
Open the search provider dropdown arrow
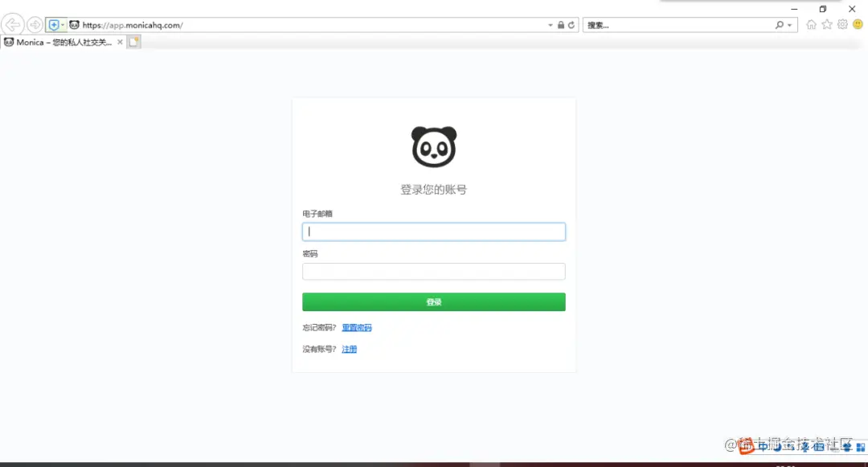[x=789, y=25]
